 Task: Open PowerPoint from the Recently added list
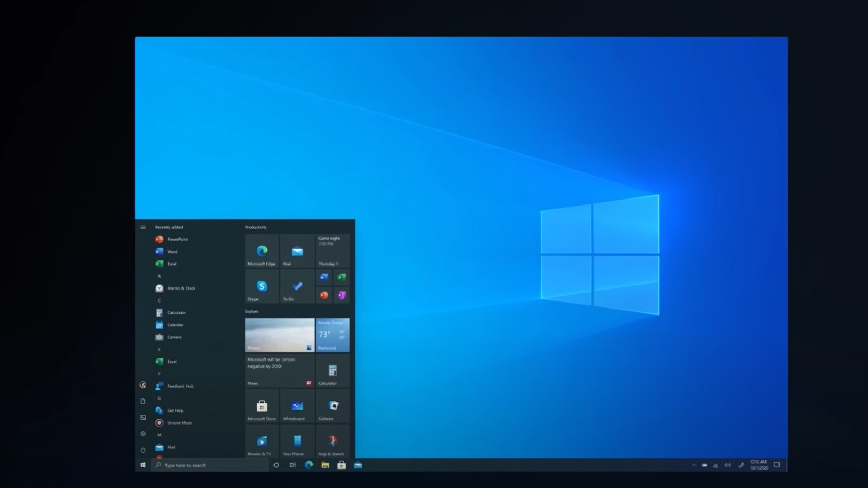coord(171,239)
